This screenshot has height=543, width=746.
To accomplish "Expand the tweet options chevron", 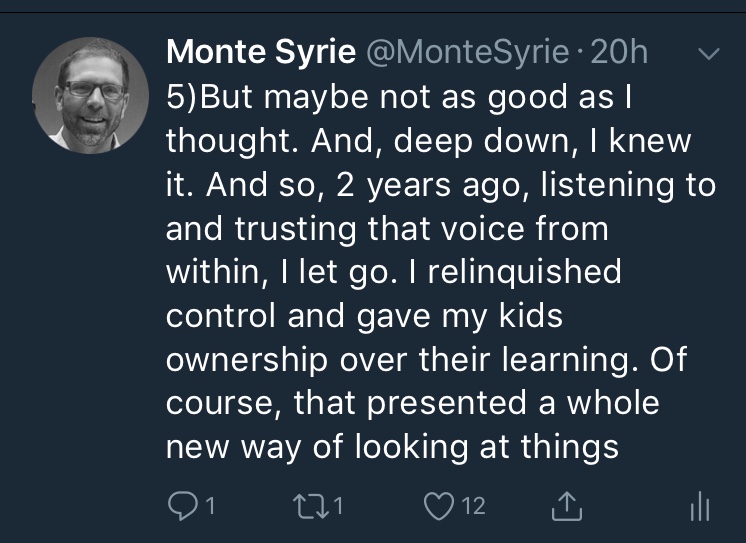I will 707,55.
